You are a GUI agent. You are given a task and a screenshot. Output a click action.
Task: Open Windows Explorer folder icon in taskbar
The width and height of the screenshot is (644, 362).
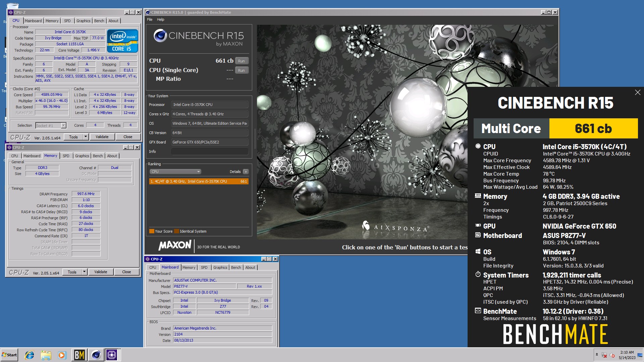pyautogui.click(x=46, y=355)
